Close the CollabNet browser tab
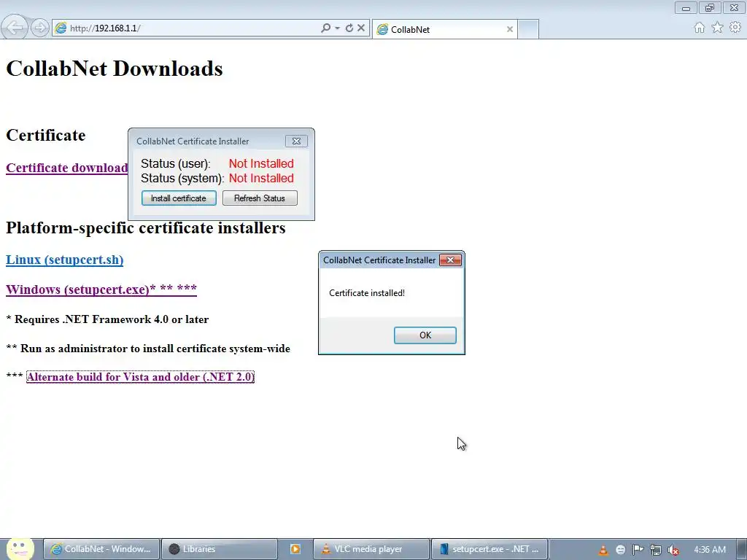The width and height of the screenshot is (747, 560). coord(510,29)
